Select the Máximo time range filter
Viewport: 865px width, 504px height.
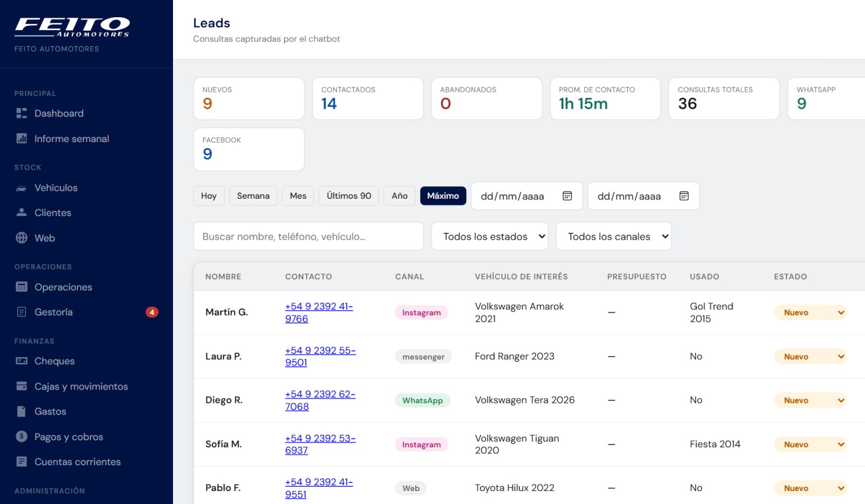[x=443, y=196]
